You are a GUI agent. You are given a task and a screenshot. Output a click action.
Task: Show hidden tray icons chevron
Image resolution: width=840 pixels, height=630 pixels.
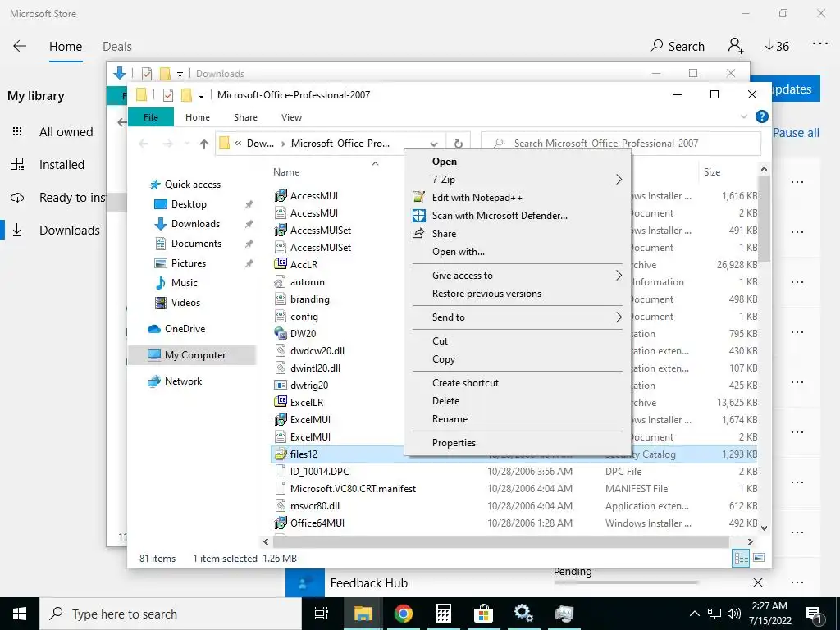coord(694,614)
